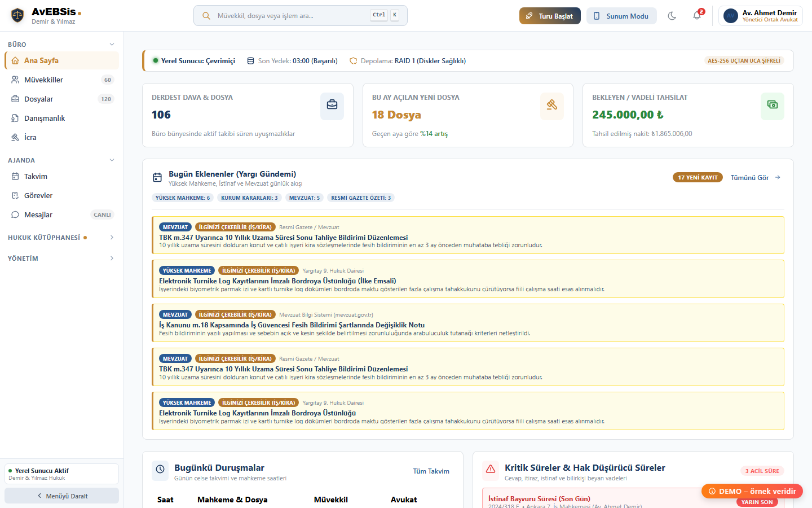
Task: Focus the Müvekkil, dosya search field
Action: point(301,16)
